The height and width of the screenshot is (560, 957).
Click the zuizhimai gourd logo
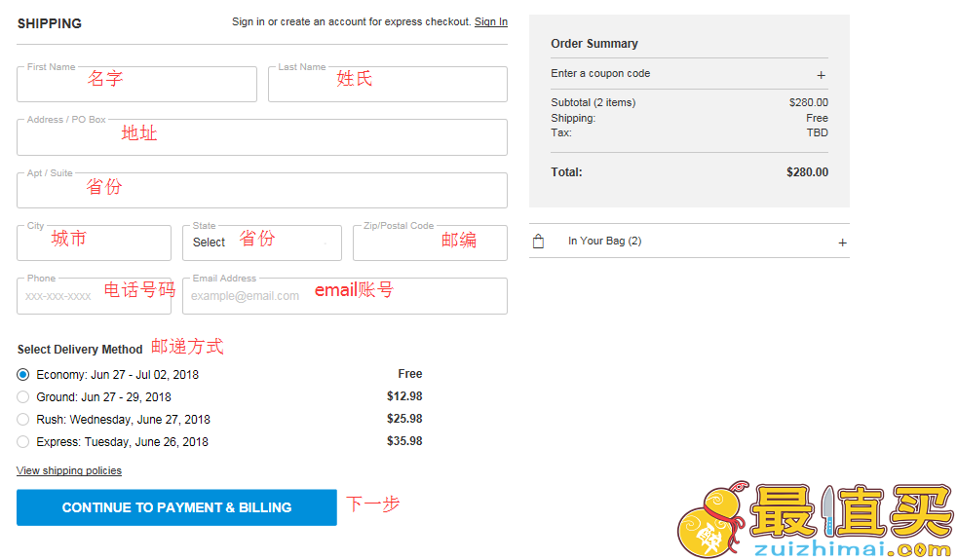pyautogui.click(x=711, y=519)
